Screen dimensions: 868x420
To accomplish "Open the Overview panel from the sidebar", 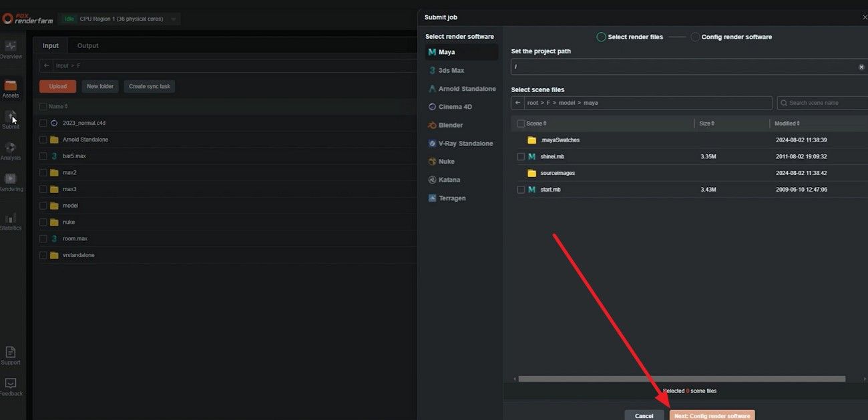I will point(11,50).
